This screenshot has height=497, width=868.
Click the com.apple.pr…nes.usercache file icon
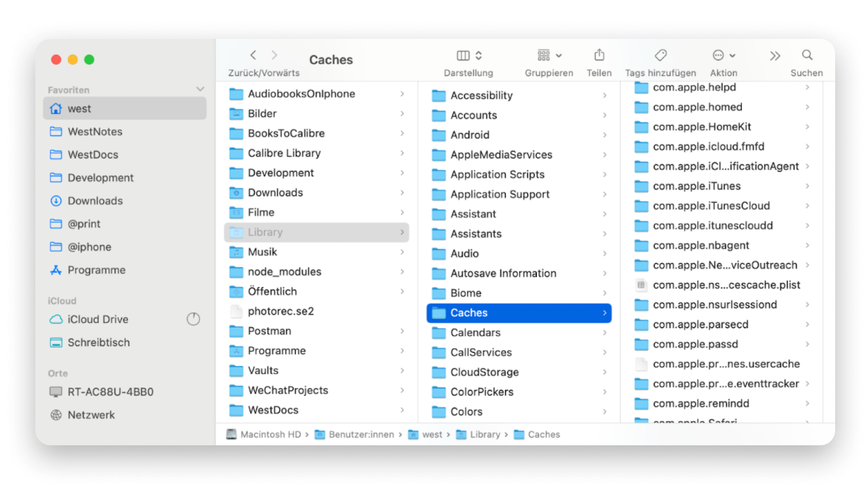642,364
